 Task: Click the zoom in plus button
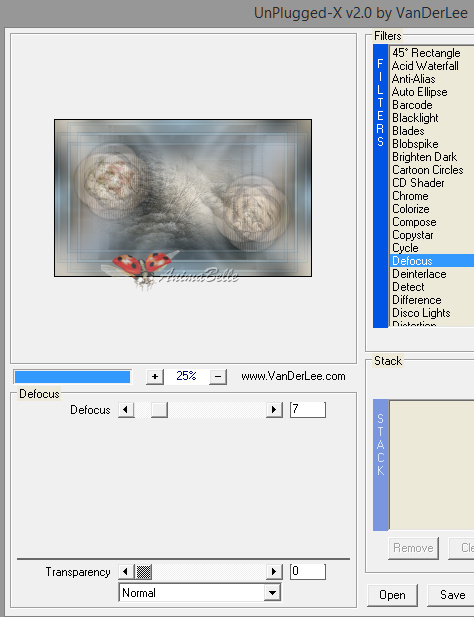point(155,377)
